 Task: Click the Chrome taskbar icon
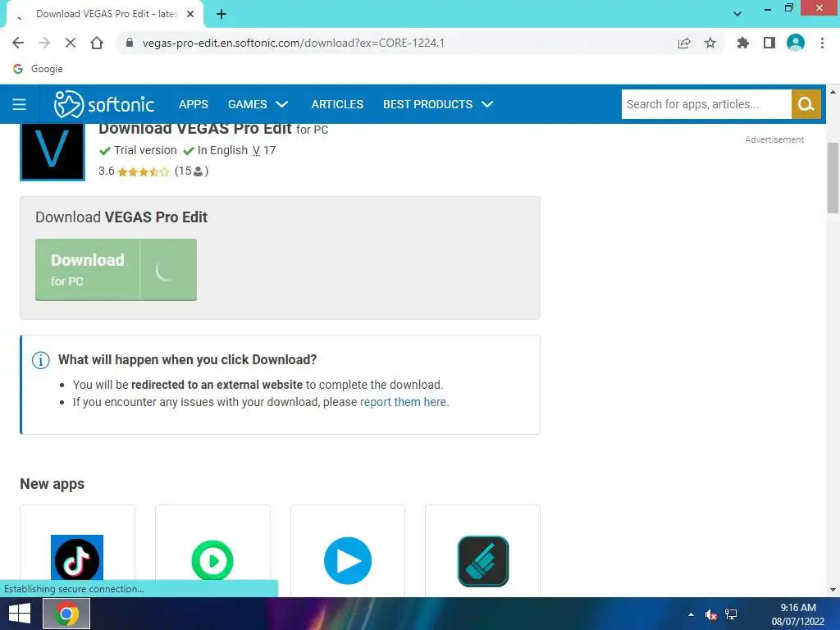pos(66,614)
